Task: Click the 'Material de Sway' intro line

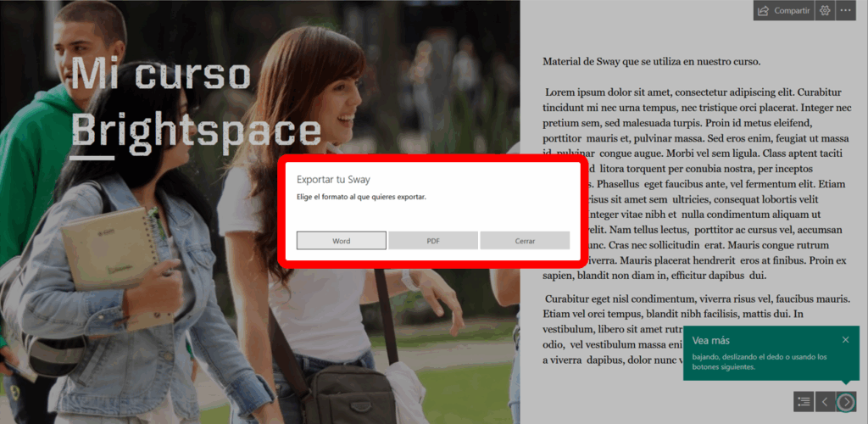Action: point(651,61)
